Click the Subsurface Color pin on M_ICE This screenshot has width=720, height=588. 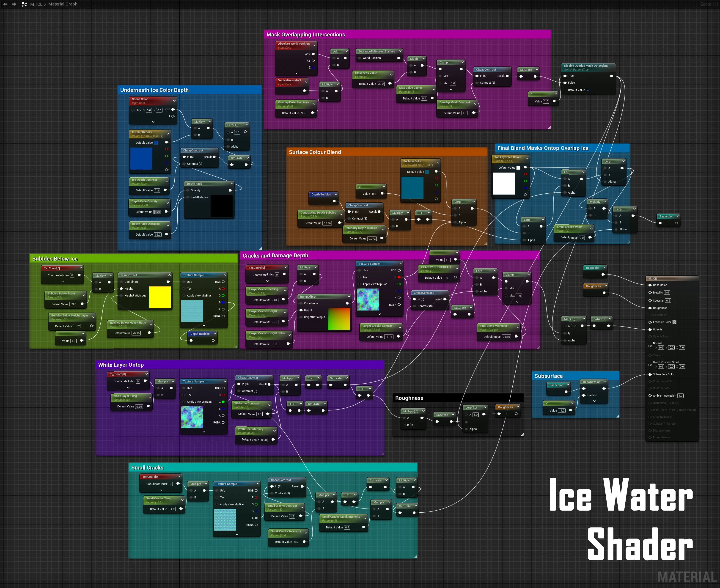pos(650,374)
